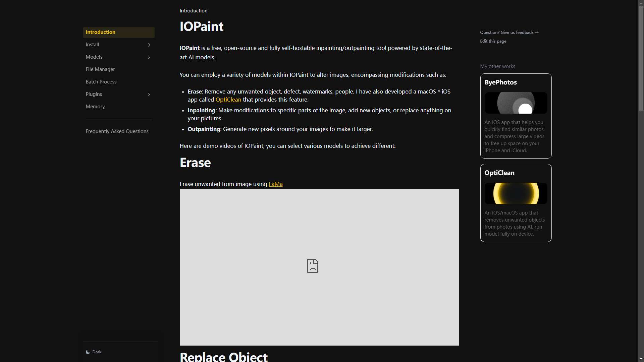644x362 pixels.
Task: Click the vertical page scrollbar thumb
Action: point(641,58)
